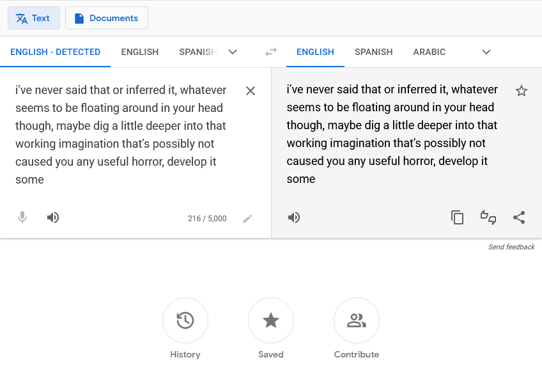
Task: Rate this translation with thumbs icon
Action: 488,217
